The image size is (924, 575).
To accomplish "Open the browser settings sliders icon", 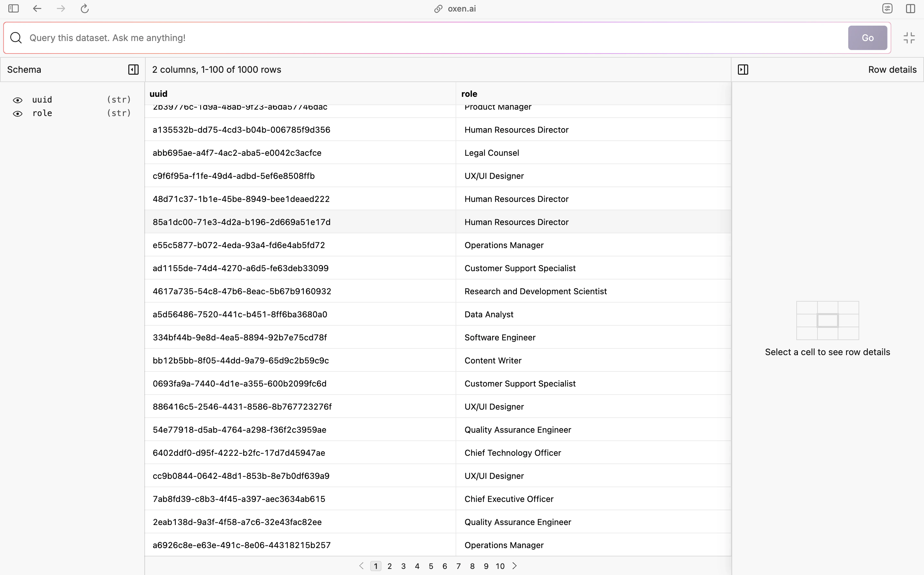I will (x=887, y=8).
